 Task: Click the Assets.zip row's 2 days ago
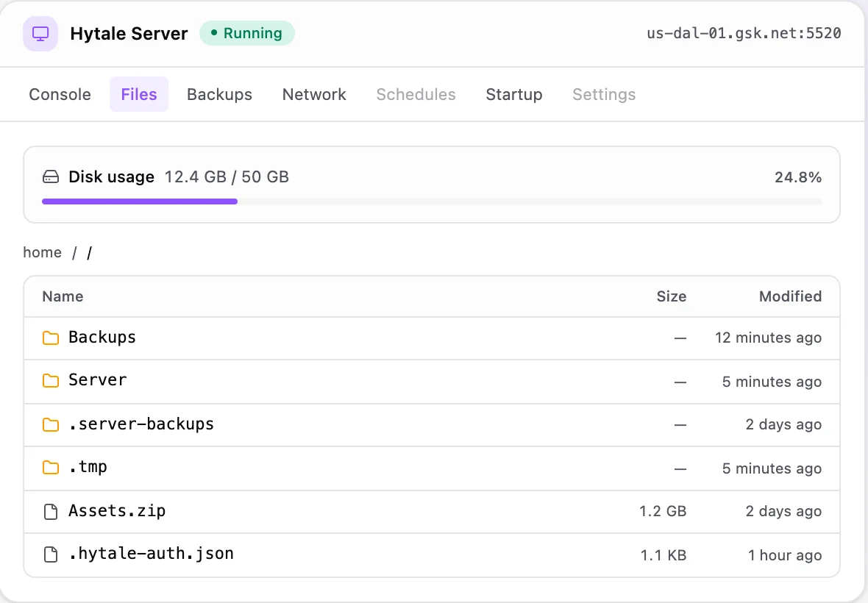click(x=783, y=512)
